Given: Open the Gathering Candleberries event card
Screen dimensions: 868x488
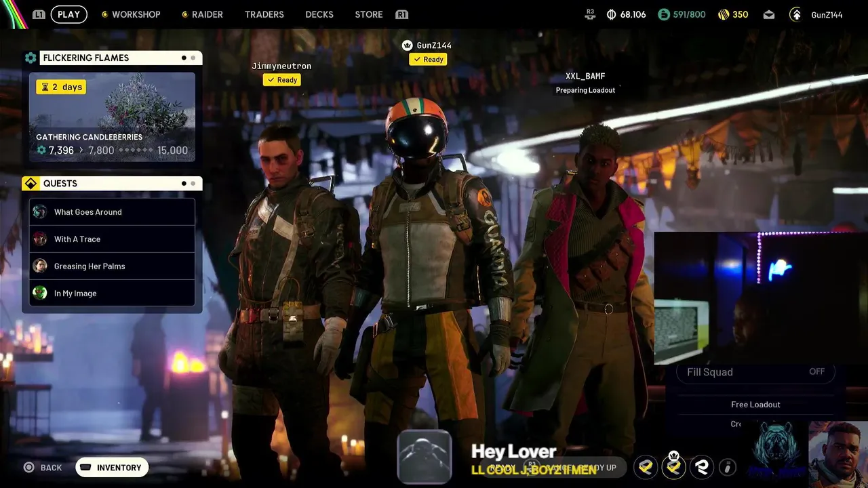Looking at the screenshot, I should pos(112,117).
